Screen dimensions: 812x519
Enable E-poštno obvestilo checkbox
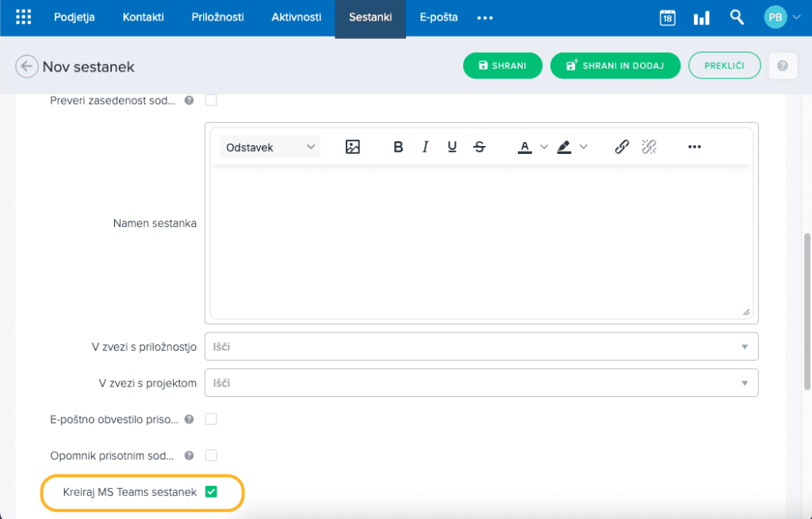211,419
